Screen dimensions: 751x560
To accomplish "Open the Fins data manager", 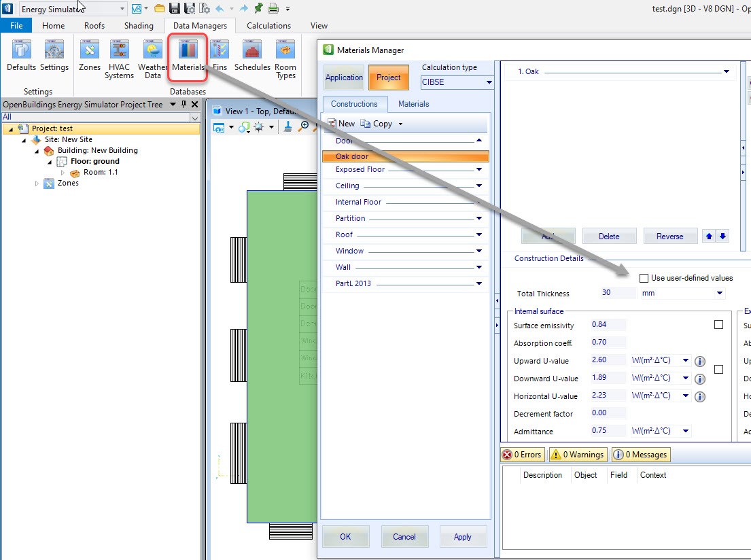I will point(220,56).
